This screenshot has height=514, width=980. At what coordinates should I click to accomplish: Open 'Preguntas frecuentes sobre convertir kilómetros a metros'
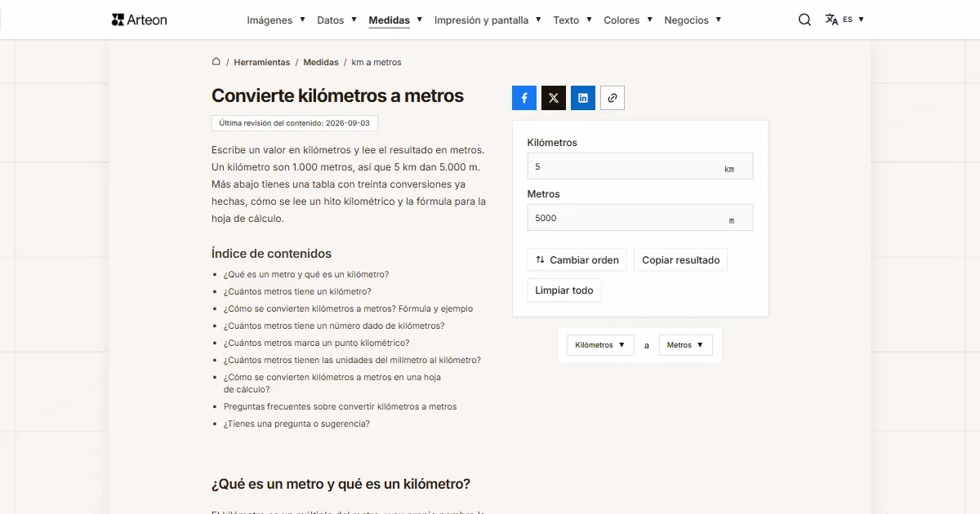[x=341, y=407]
